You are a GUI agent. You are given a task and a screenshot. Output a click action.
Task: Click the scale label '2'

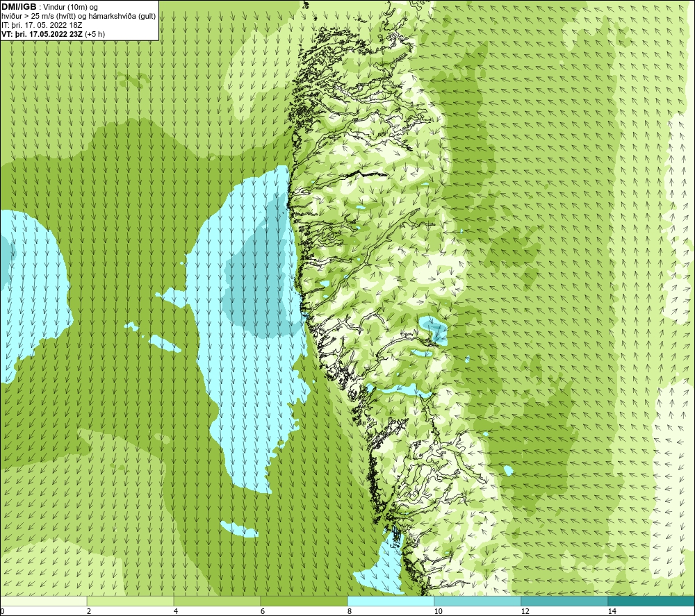click(89, 611)
